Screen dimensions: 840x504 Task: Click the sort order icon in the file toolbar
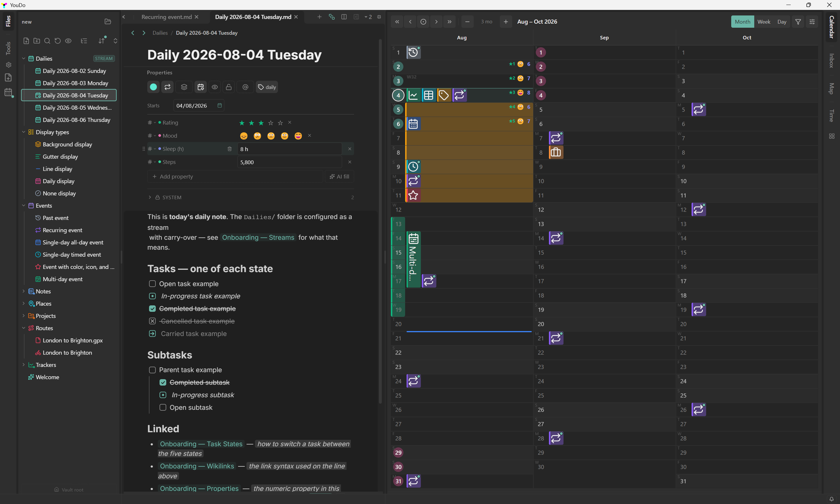101,41
